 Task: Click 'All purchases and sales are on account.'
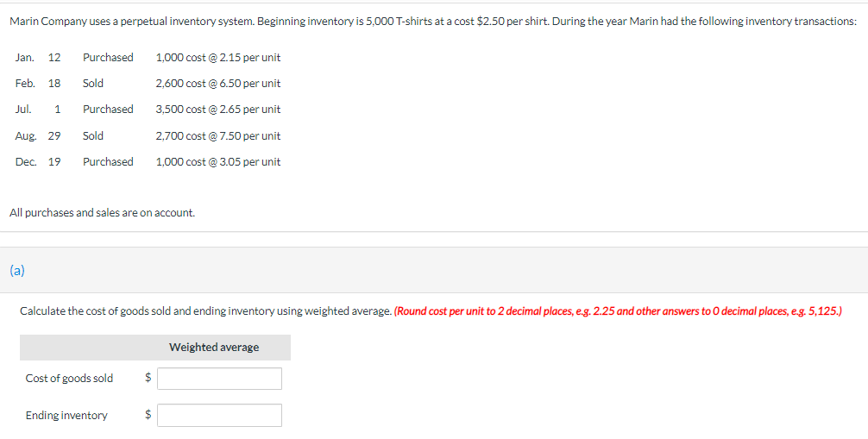(x=103, y=213)
